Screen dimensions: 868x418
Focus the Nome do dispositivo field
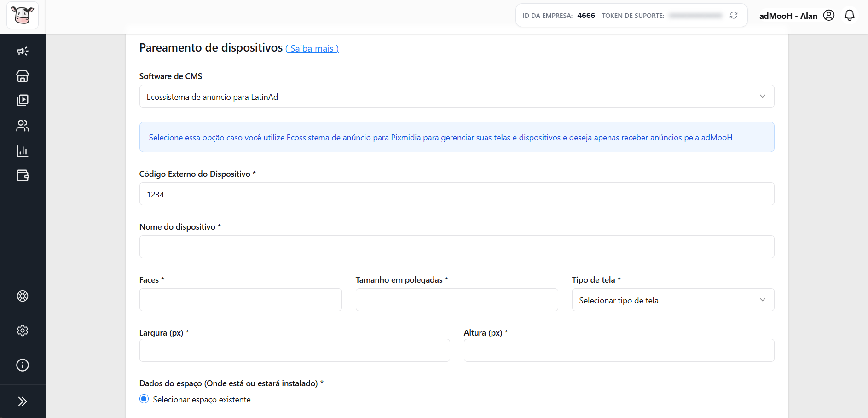[457, 247]
